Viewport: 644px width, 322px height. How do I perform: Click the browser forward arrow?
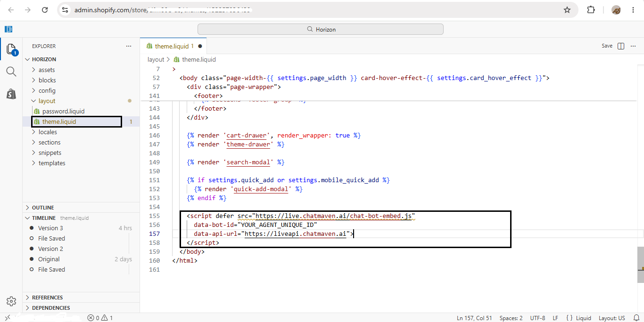click(x=28, y=9)
